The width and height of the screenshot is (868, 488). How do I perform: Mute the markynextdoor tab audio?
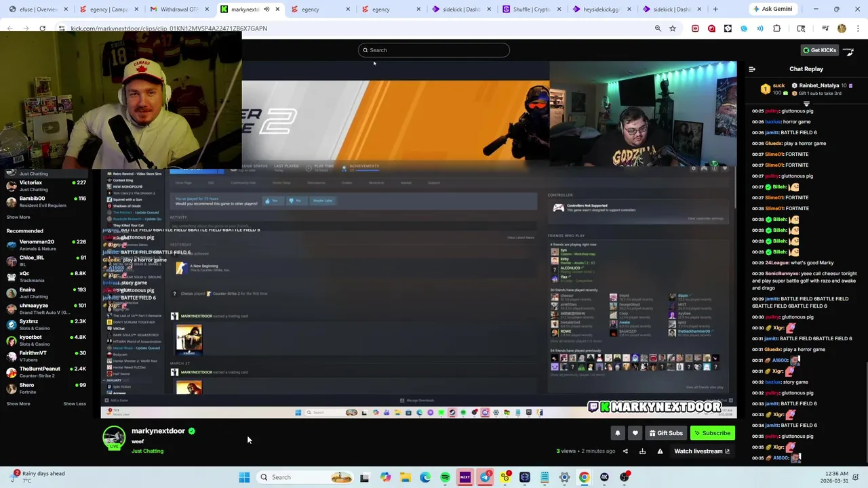tap(267, 9)
